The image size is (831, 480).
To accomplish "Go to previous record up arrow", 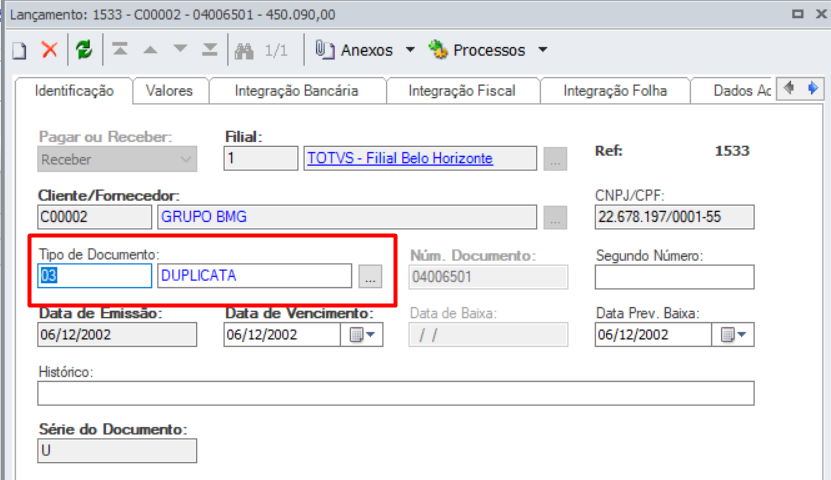I will click(151, 50).
